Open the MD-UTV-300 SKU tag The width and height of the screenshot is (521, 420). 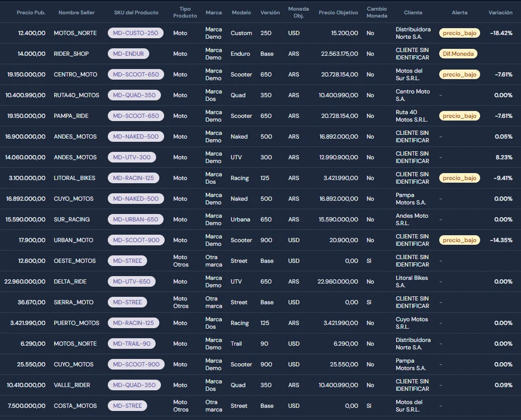(x=132, y=157)
